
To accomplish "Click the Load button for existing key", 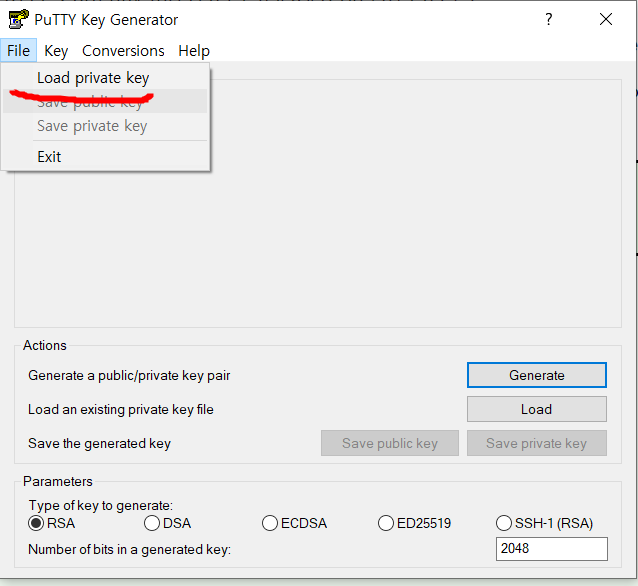I will click(537, 409).
